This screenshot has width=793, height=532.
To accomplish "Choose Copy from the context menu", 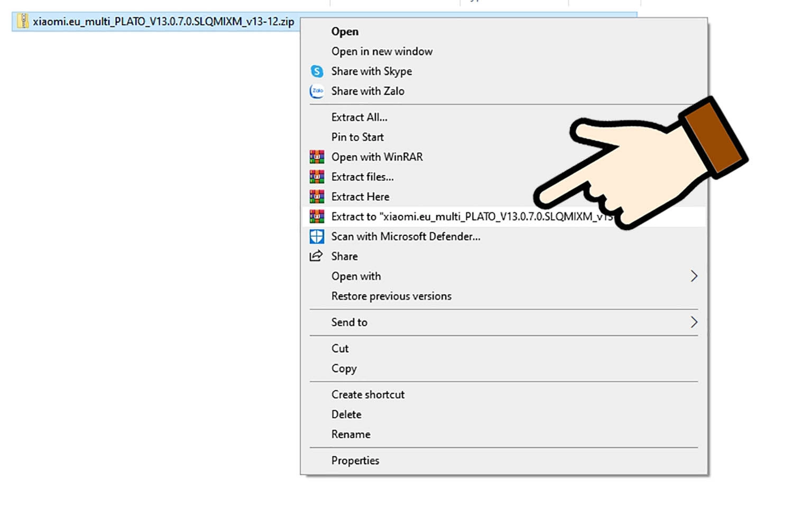I will [504, 369].
